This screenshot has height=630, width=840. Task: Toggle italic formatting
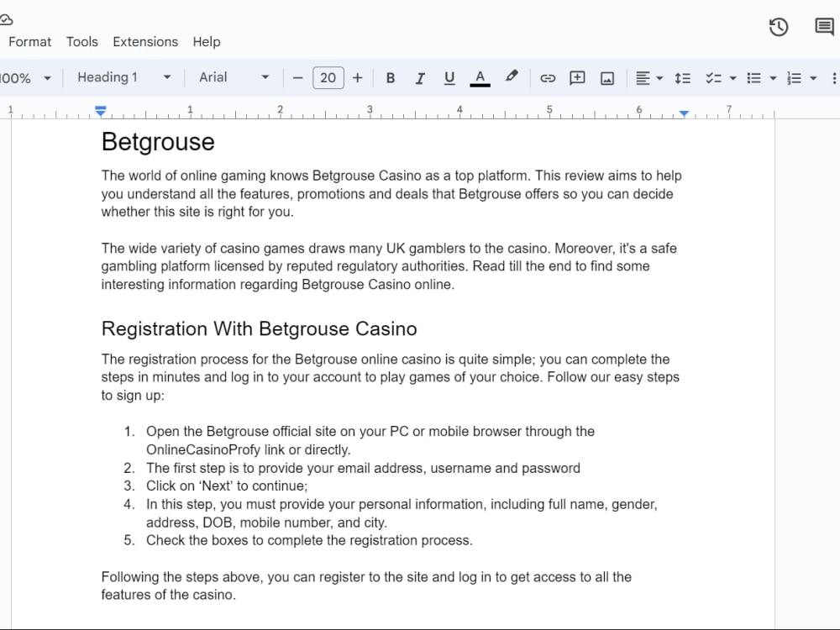(420, 78)
